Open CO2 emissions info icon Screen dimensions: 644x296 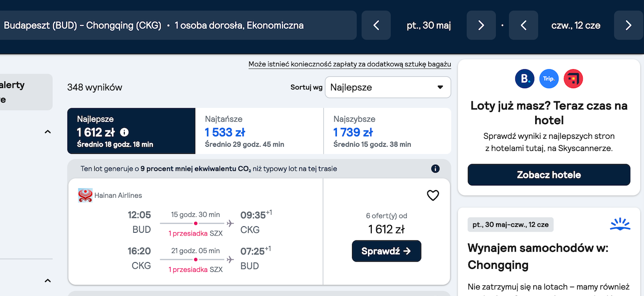[435, 169]
